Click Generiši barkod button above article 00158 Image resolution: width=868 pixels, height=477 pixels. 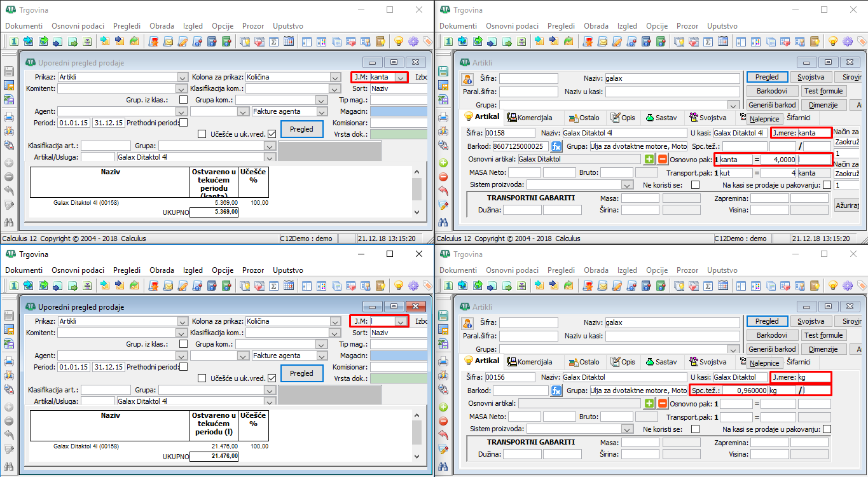pyautogui.click(x=772, y=105)
